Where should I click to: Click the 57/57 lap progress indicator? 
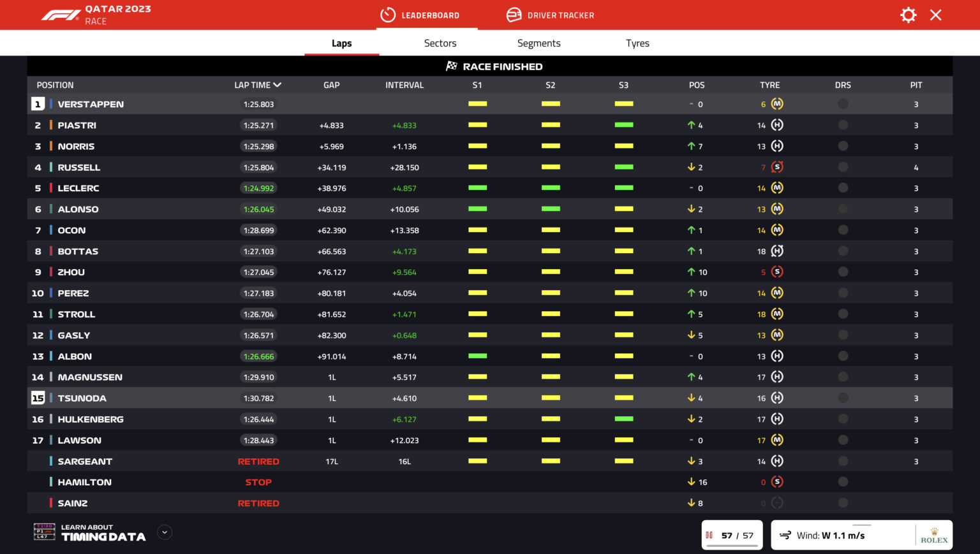732,535
